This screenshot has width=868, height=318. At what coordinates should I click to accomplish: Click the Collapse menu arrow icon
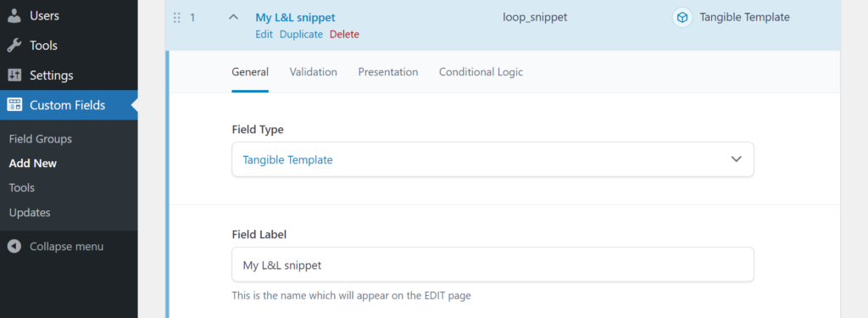coord(14,247)
